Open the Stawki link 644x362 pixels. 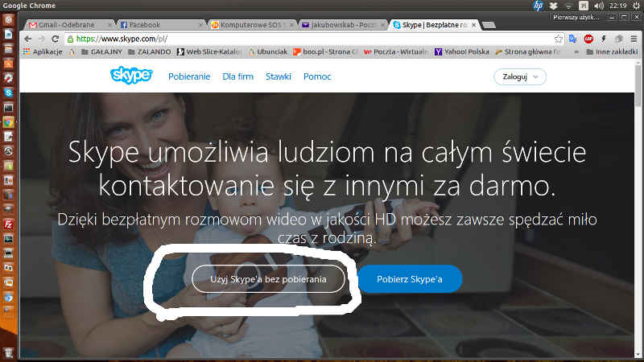278,76
